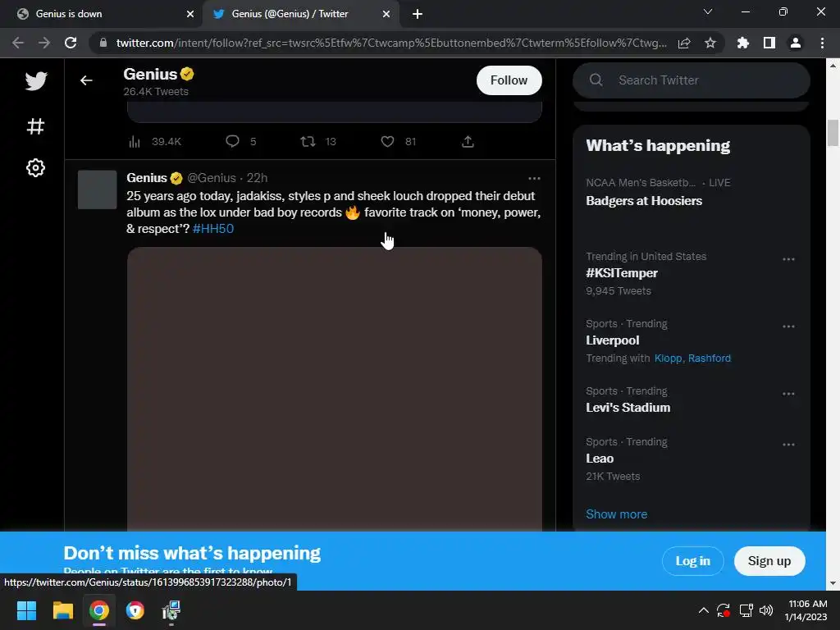This screenshot has width=840, height=630.
Task: Share this page from address bar
Action: pyautogui.click(x=684, y=43)
